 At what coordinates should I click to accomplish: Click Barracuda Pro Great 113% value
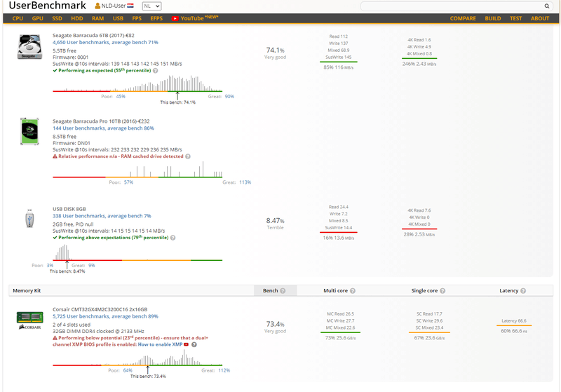tap(245, 182)
